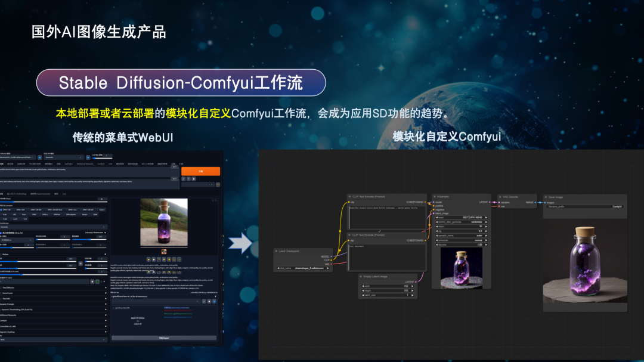Click the small thumbnail under WebUI preview
The height and width of the screenshot is (362, 644).
164,252
